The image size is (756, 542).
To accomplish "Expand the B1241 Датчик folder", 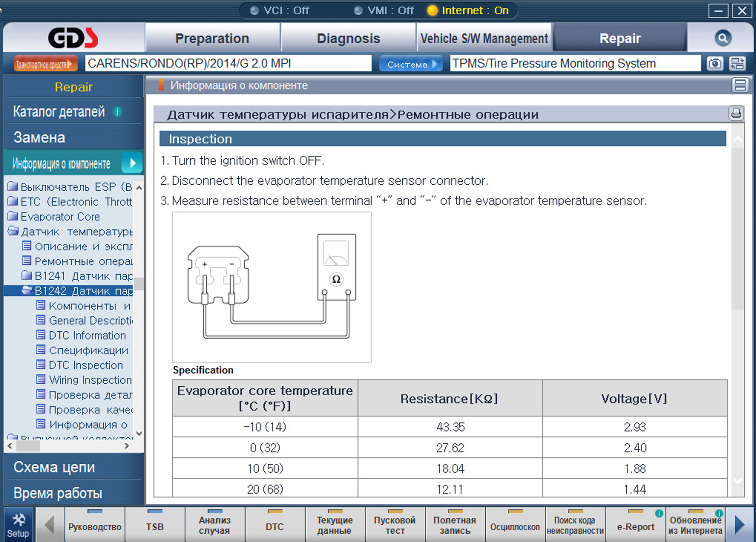I will coord(27,276).
